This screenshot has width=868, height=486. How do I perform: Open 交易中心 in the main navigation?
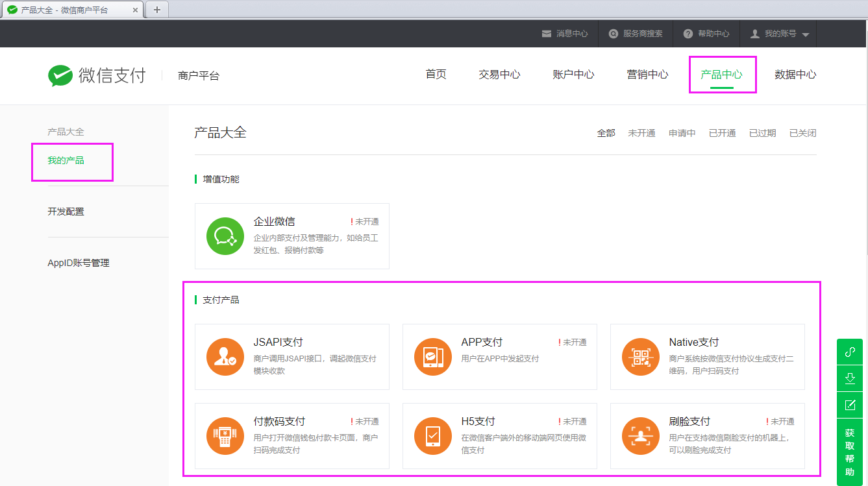(x=500, y=74)
